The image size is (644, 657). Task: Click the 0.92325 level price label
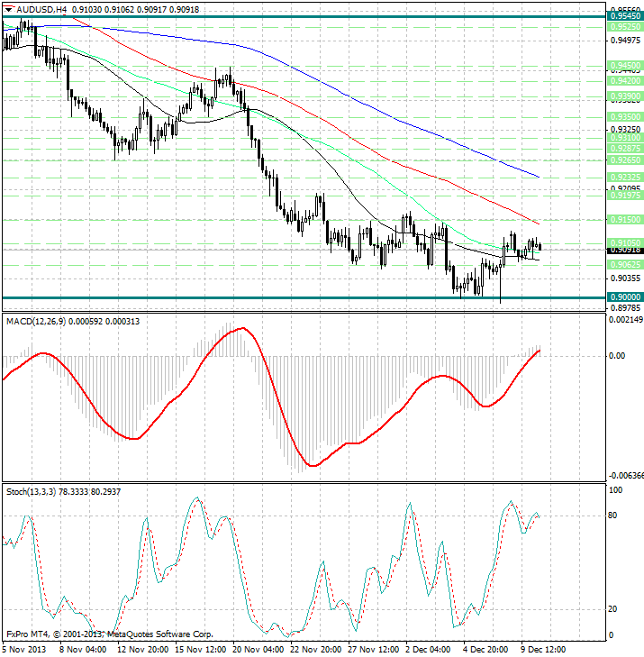click(x=625, y=178)
